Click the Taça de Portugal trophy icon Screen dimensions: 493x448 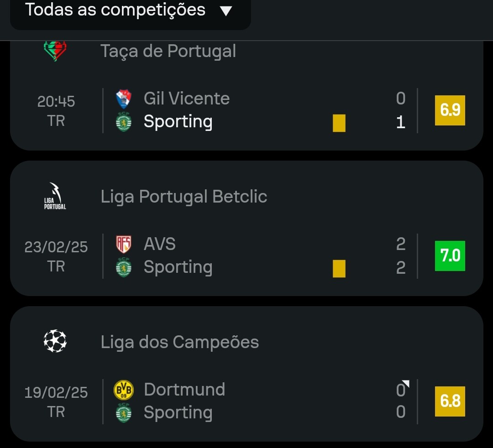(55, 51)
